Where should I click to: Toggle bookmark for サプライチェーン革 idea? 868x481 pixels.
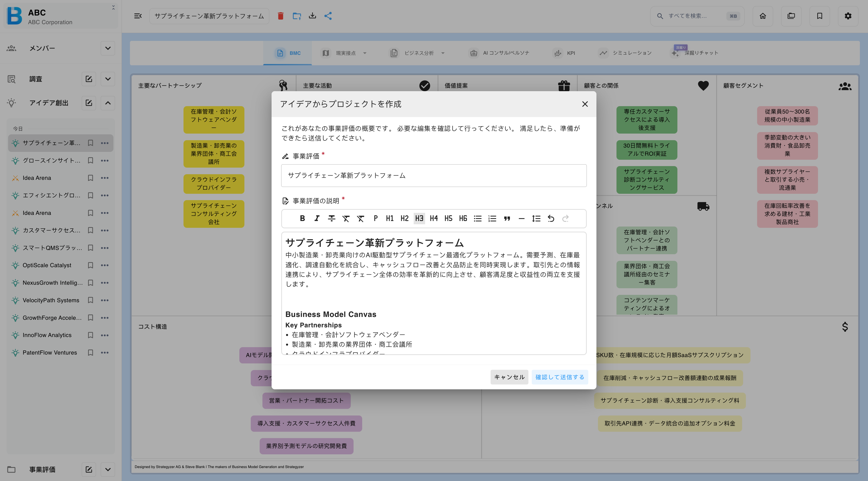tap(90, 143)
